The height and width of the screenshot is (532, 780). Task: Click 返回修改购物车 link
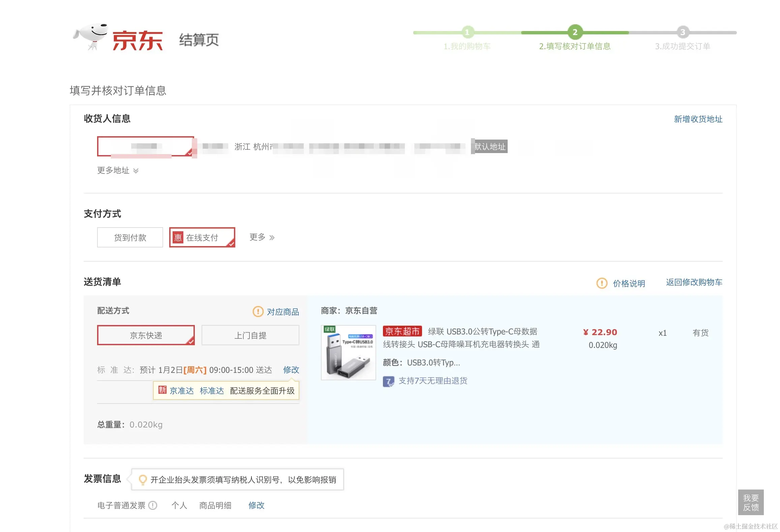click(694, 282)
